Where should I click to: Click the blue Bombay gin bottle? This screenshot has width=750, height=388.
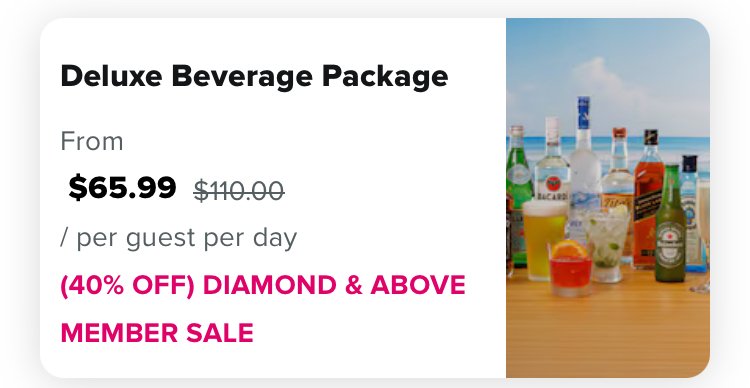pos(691,211)
